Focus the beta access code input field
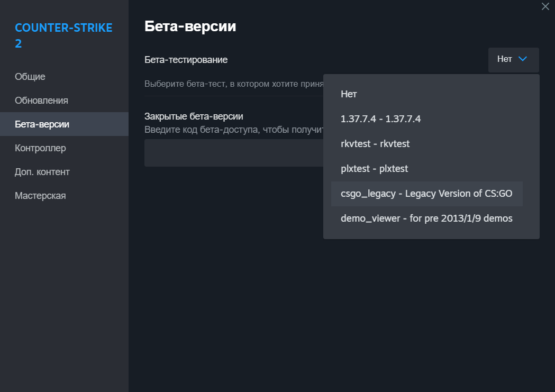Screen dimensions: 555x392 coord(234,153)
